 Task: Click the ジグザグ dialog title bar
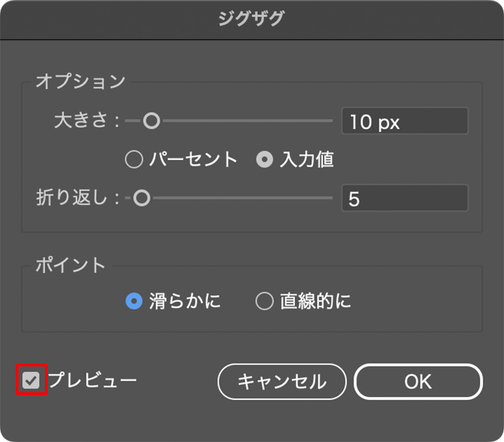coord(251,19)
